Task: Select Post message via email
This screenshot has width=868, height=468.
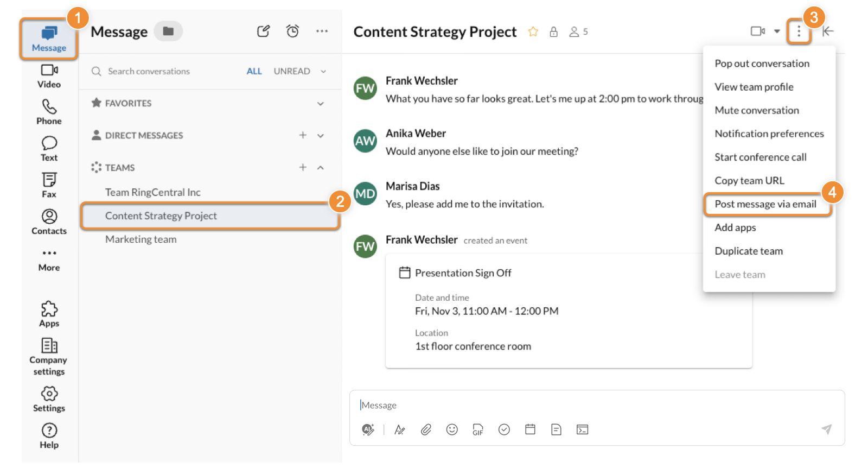Action: click(x=765, y=204)
